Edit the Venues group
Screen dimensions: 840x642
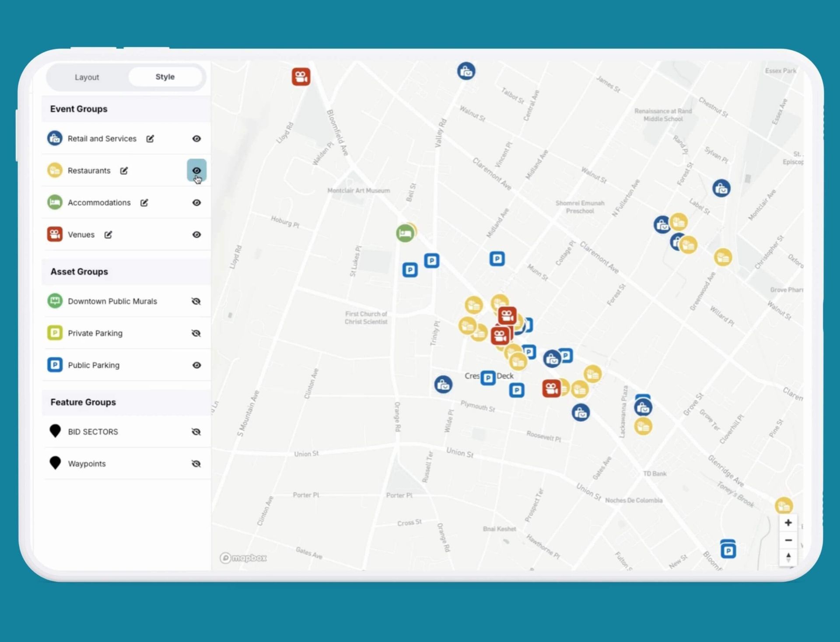point(108,235)
